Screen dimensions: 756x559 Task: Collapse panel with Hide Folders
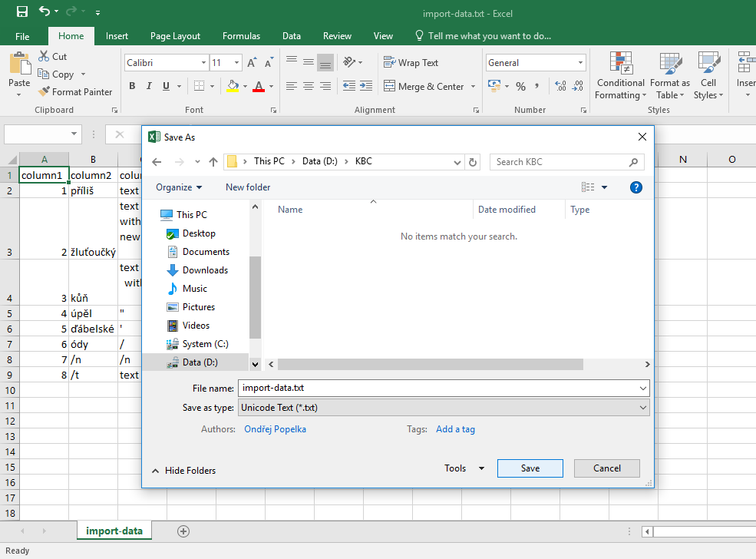tap(183, 470)
